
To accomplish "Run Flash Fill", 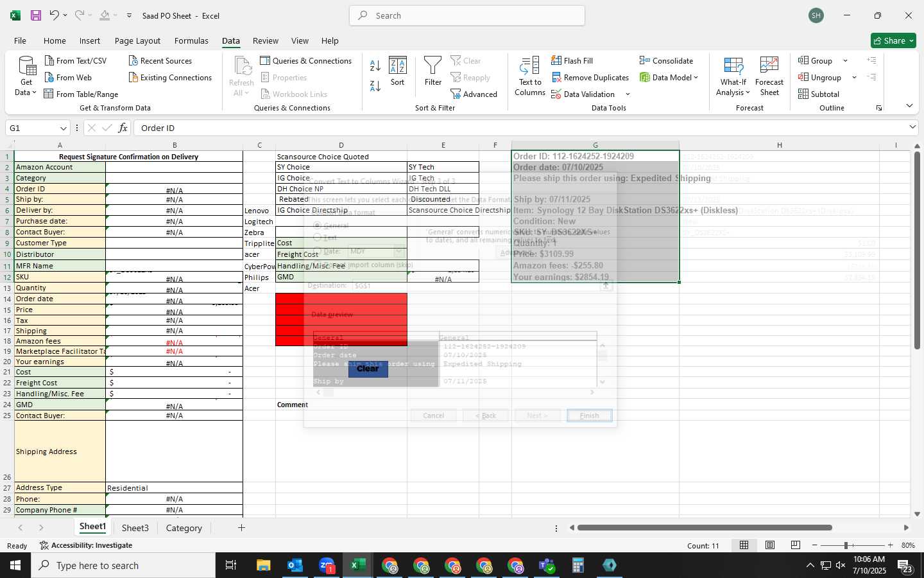I will [572, 61].
